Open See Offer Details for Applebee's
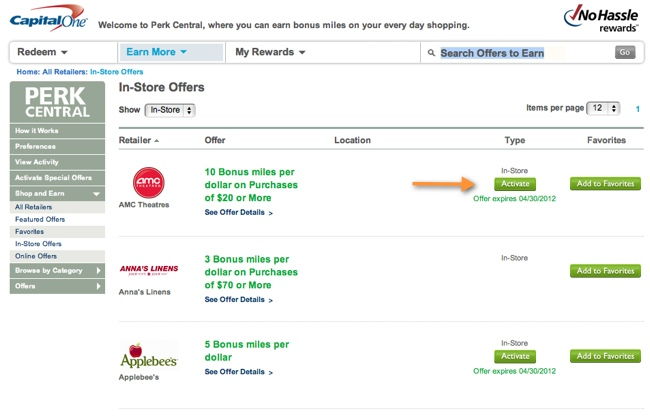This screenshot has width=650, height=416. 238,372
